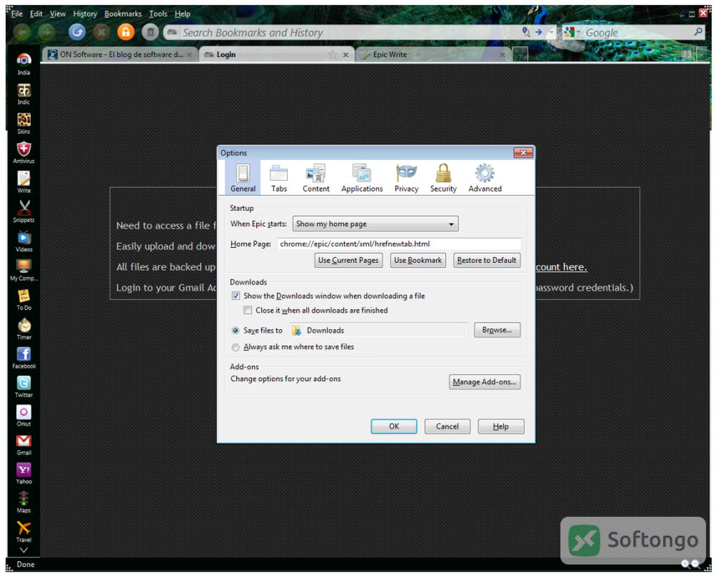Open the India sidebar icon
728x582 pixels.
coord(24,64)
